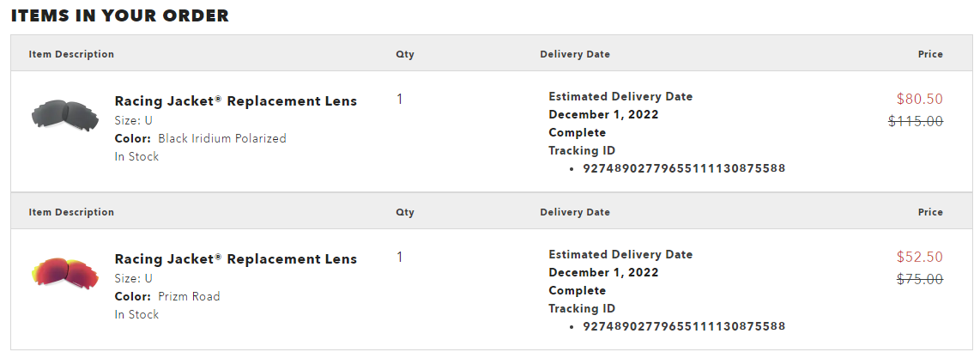Image resolution: width=980 pixels, height=358 pixels.
Task: Click the black lens product thumbnail
Action: pyautogui.click(x=65, y=115)
